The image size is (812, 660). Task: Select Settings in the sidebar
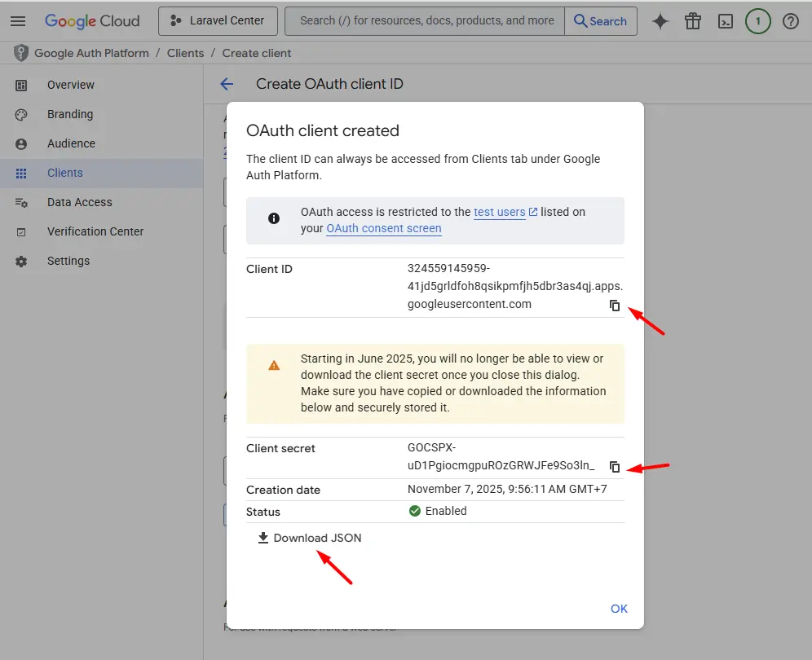tap(68, 261)
